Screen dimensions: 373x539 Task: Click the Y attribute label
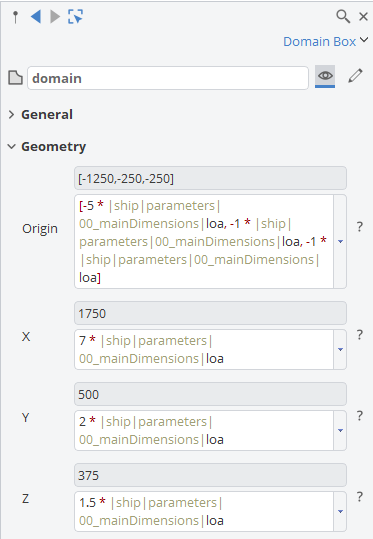(x=26, y=418)
